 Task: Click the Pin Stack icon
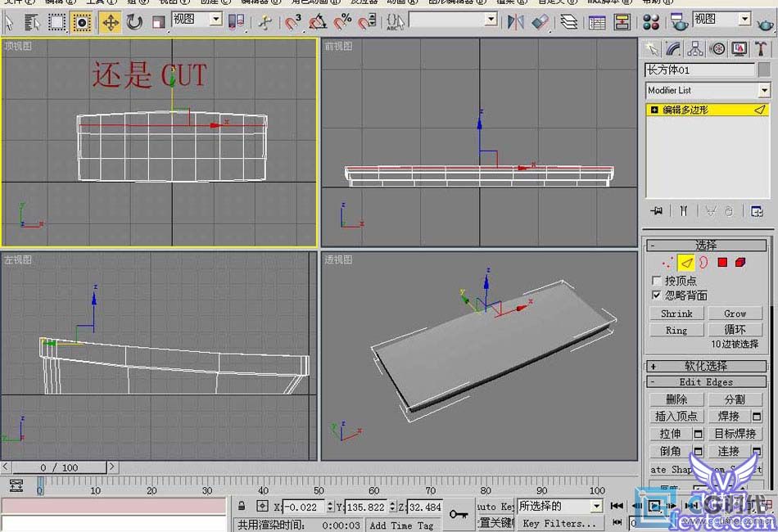657,211
